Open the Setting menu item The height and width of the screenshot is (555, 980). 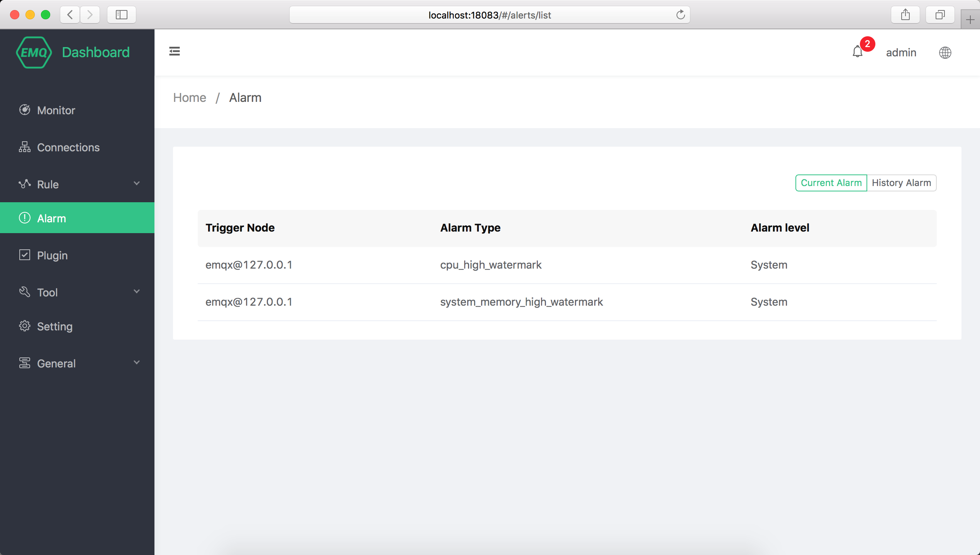pos(77,327)
